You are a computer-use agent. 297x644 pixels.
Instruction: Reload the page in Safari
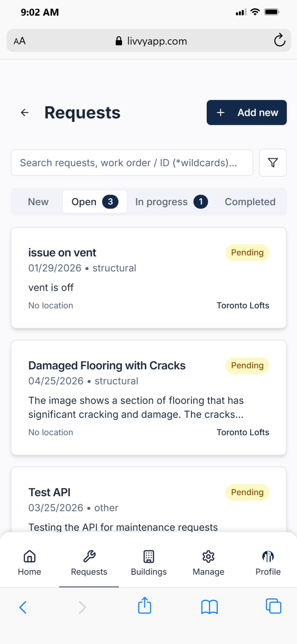pos(279,41)
